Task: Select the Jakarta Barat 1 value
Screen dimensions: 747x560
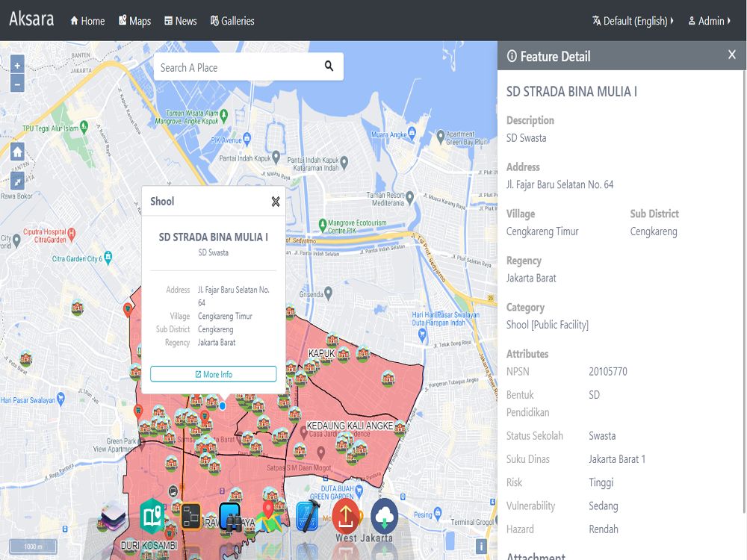Action: (617, 459)
